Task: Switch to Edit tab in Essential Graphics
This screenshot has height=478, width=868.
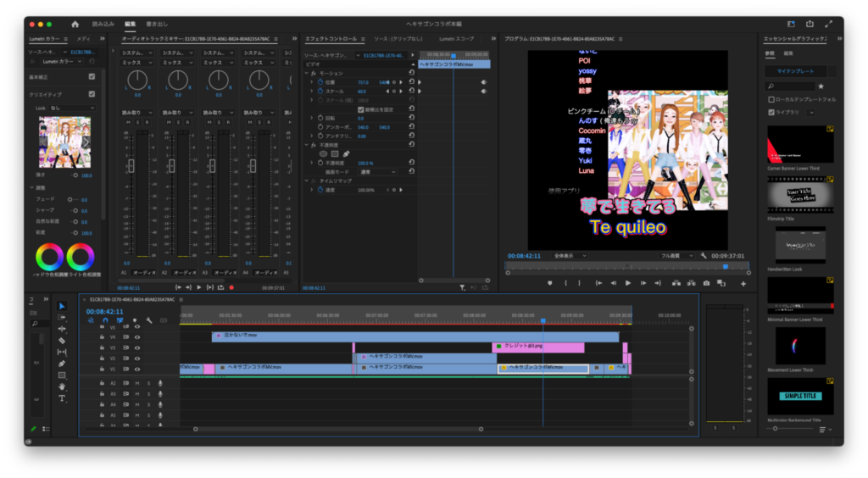Action: 788,53
